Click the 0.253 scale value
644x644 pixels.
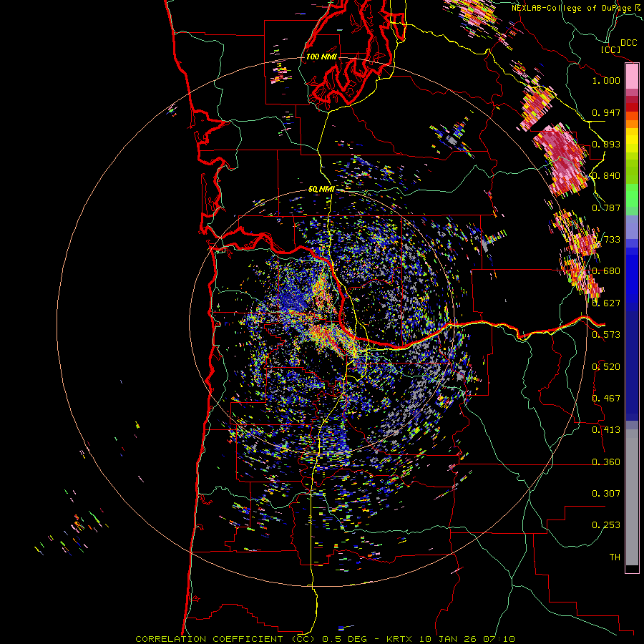click(x=606, y=525)
